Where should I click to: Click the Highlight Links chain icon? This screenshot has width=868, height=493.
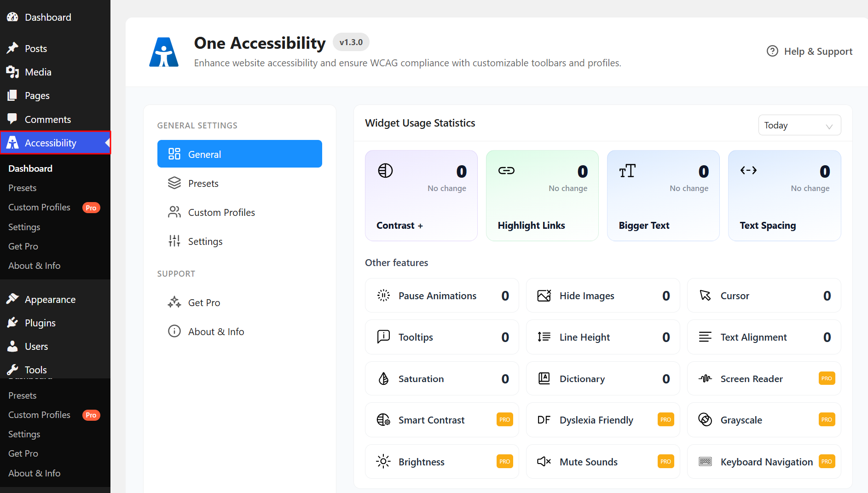506,171
